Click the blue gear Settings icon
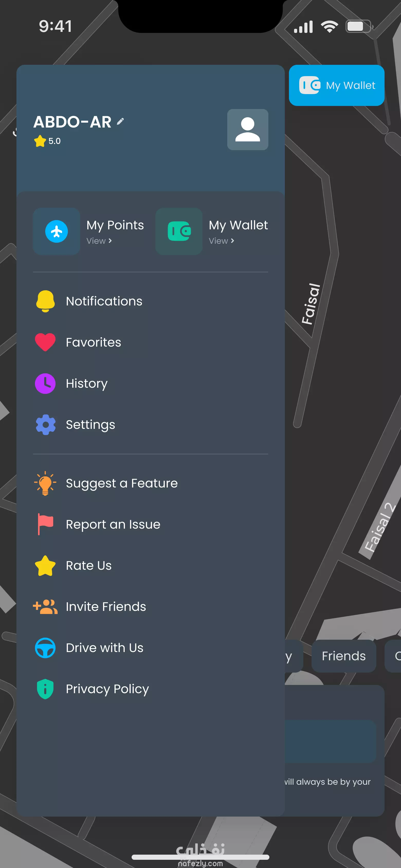The height and width of the screenshot is (868, 401). [x=45, y=424]
